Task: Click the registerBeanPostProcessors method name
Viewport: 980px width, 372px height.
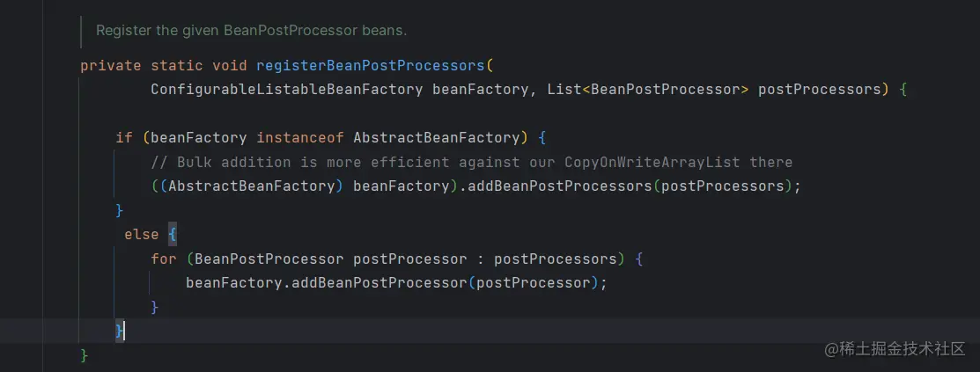Action: click(x=370, y=66)
